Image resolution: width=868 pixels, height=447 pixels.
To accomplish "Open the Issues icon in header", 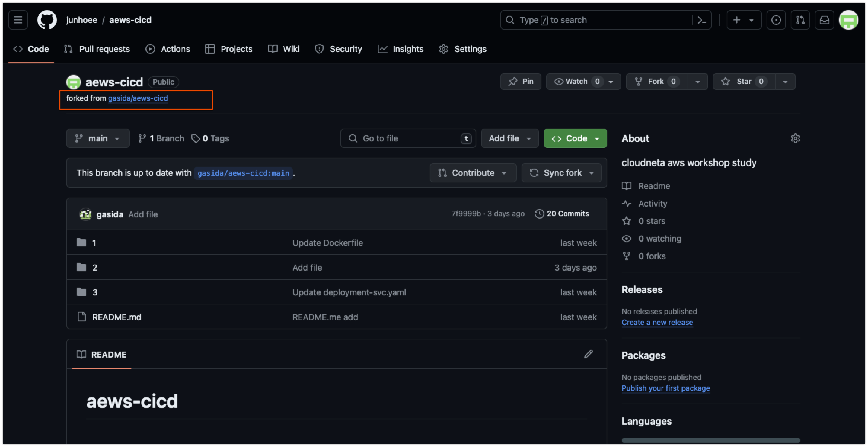I will click(x=776, y=20).
